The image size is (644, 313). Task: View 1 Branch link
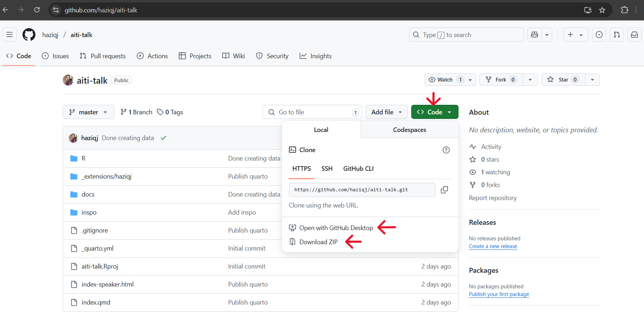pyautogui.click(x=136, y=112)
